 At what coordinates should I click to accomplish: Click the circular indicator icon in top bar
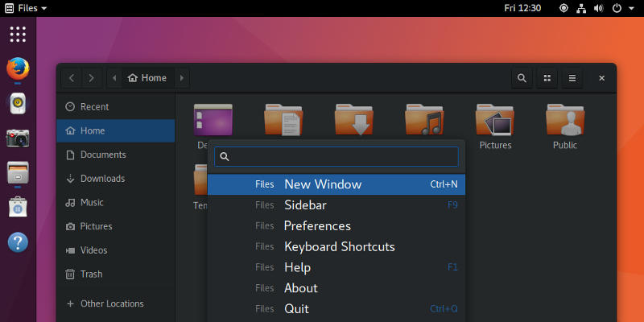point(564,8)
